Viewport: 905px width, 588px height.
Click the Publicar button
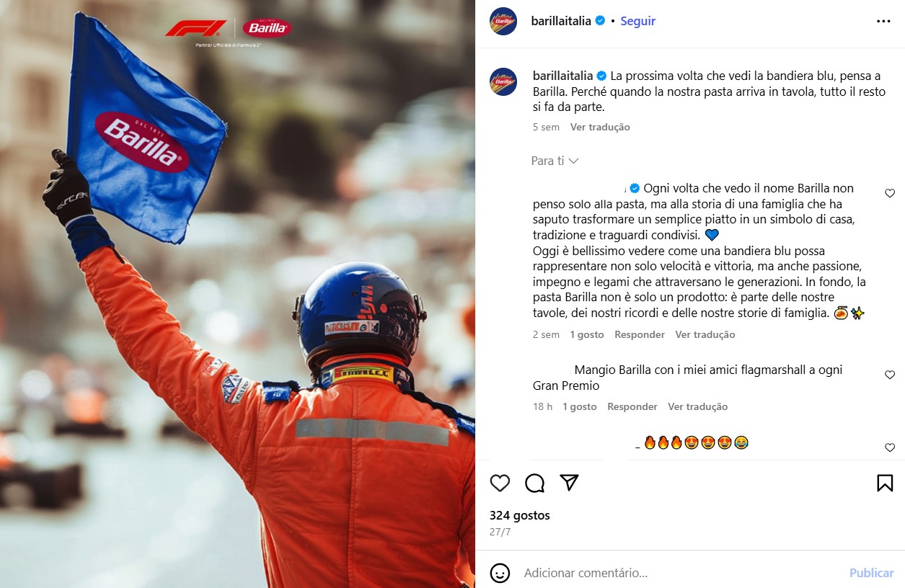point(871,573)
